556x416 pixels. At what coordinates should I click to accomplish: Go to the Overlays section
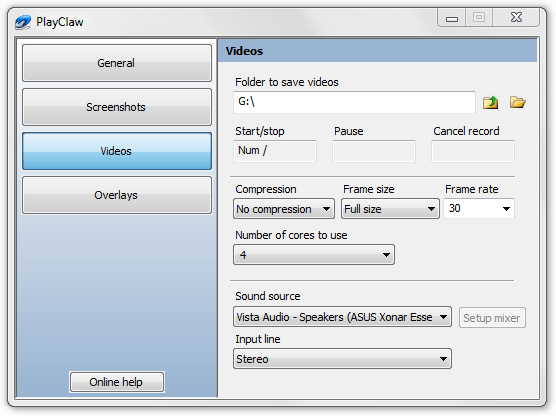[x=117, y=195]
